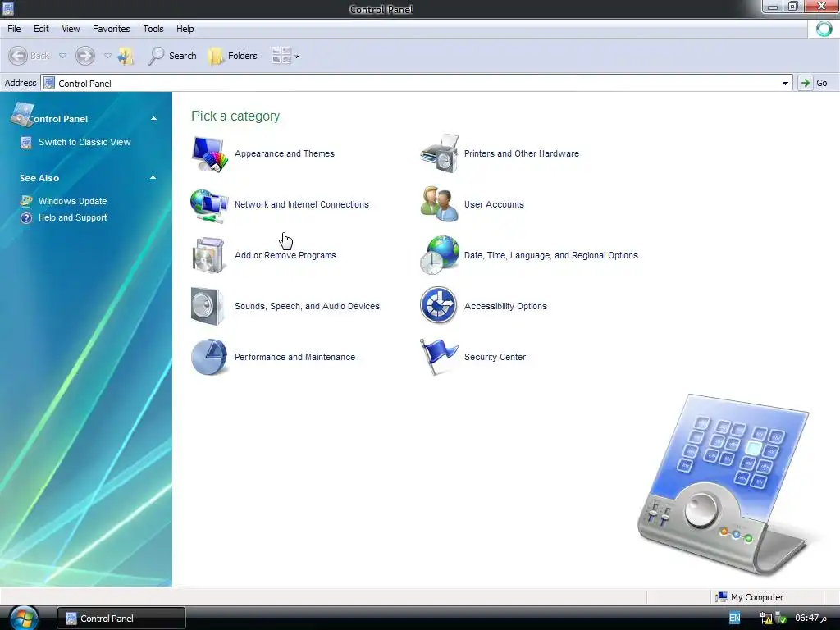
Task: Open Printers and Other Hardware printer icon
Action: [x=440, y=153]
